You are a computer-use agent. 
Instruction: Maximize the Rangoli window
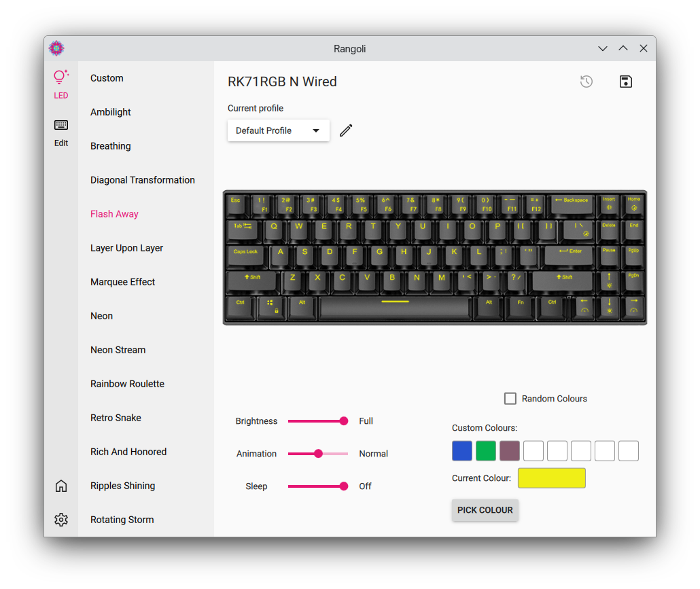tap(623, 49)
